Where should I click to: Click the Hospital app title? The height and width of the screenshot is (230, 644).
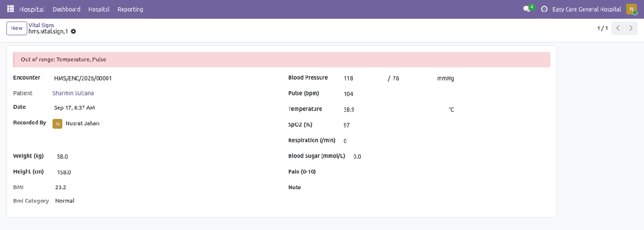click(x=32, y=9)
